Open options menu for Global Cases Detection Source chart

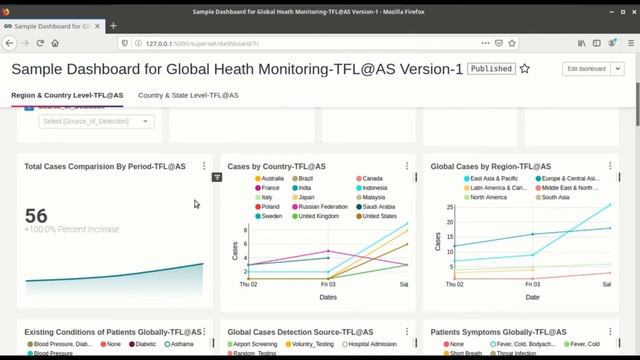tap(407, 331)
